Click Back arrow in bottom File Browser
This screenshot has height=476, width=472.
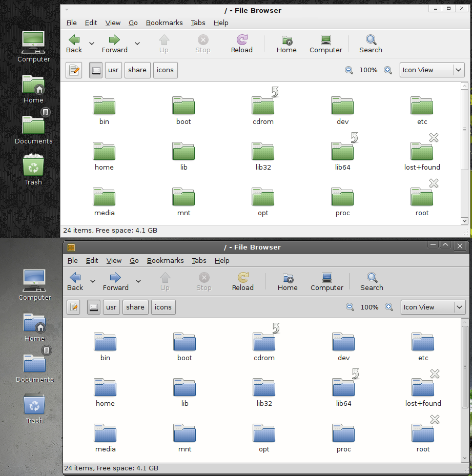(75, 278)
